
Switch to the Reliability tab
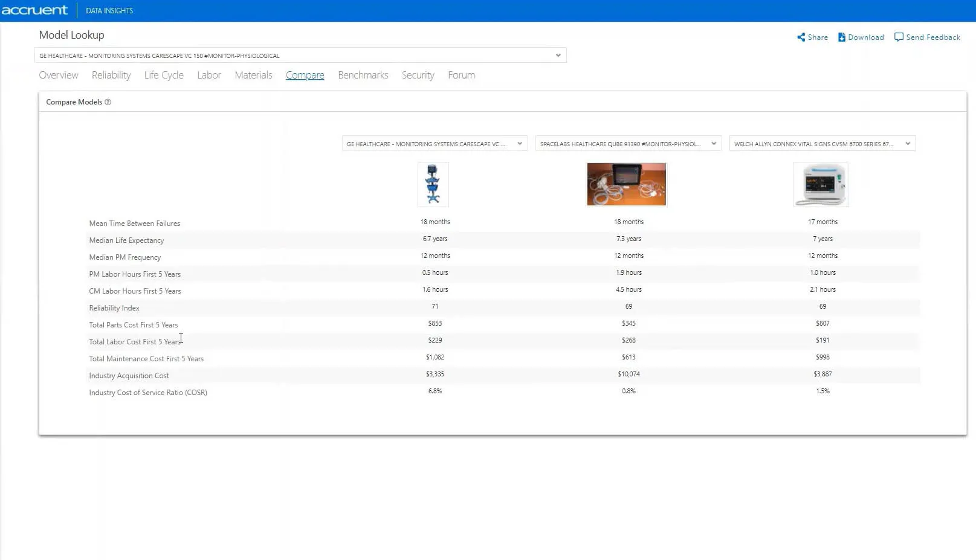pyautogui.click(x=111, y=76)
